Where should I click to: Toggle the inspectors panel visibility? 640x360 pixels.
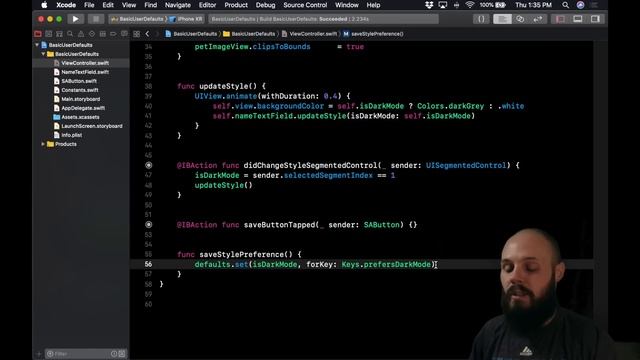595,19
